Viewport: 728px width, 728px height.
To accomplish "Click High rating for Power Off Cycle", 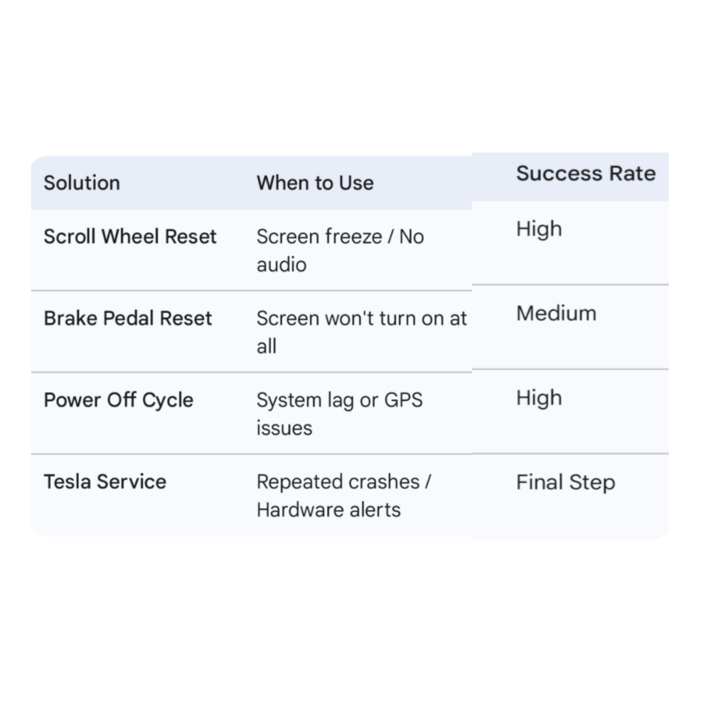I will 539,398.
